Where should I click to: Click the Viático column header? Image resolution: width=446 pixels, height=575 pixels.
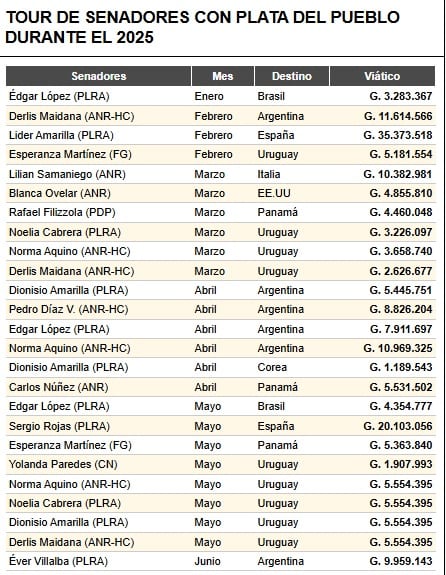click(382, 76)
